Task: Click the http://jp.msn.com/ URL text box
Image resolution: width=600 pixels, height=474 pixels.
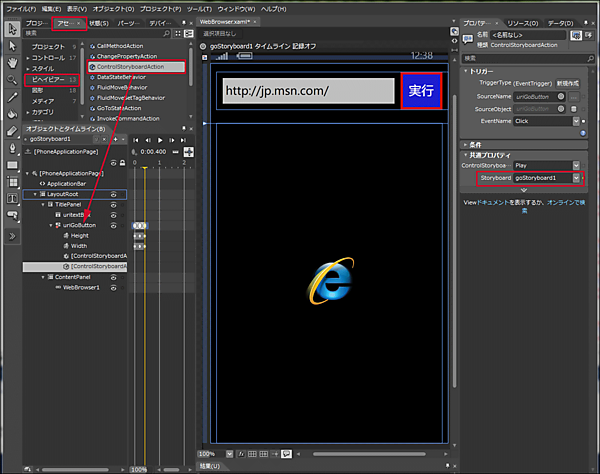Action: [309, 91]
